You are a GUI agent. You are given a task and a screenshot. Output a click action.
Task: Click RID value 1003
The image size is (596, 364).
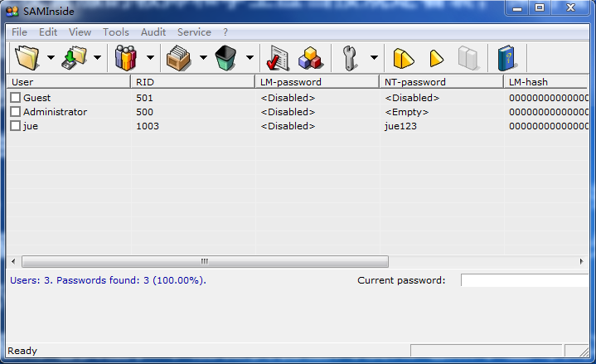(x=148, y=126)
